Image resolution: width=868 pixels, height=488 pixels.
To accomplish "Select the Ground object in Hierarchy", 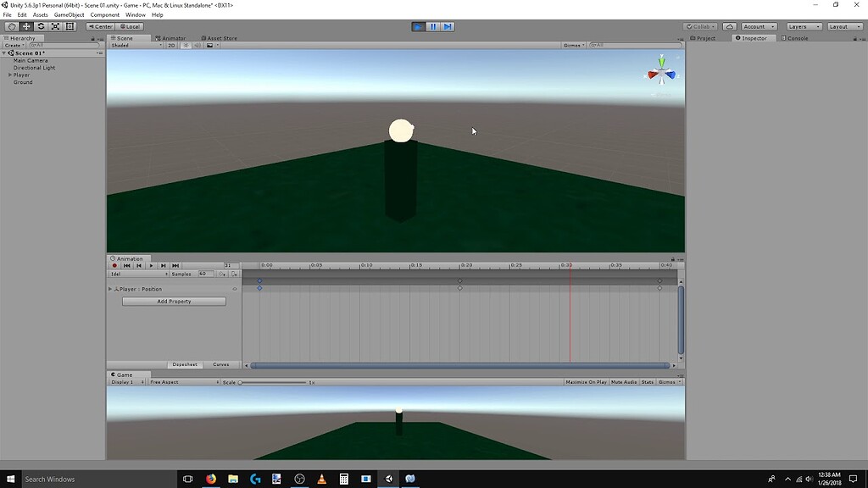I will [x=22, y=81].
